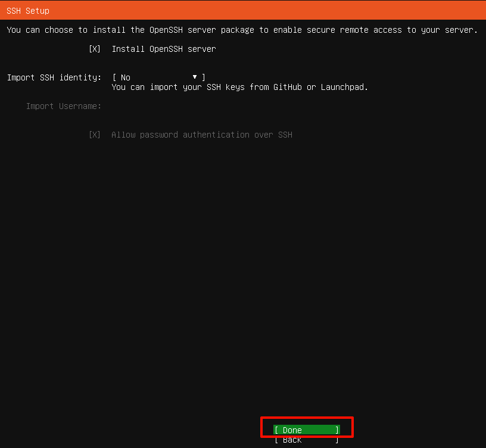Click the 'Import SSH identity:' label
486x448 pixels.
pyautogui.click(x=54, y=77)
